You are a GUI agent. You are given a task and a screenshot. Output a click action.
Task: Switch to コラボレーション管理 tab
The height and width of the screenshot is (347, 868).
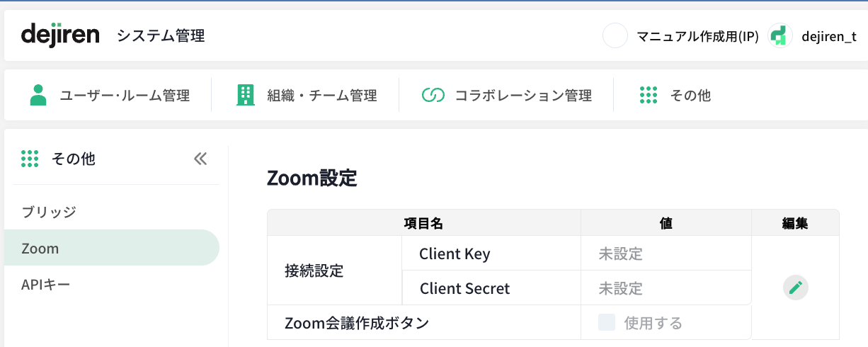pyautogui.click(x=522, y=95)
